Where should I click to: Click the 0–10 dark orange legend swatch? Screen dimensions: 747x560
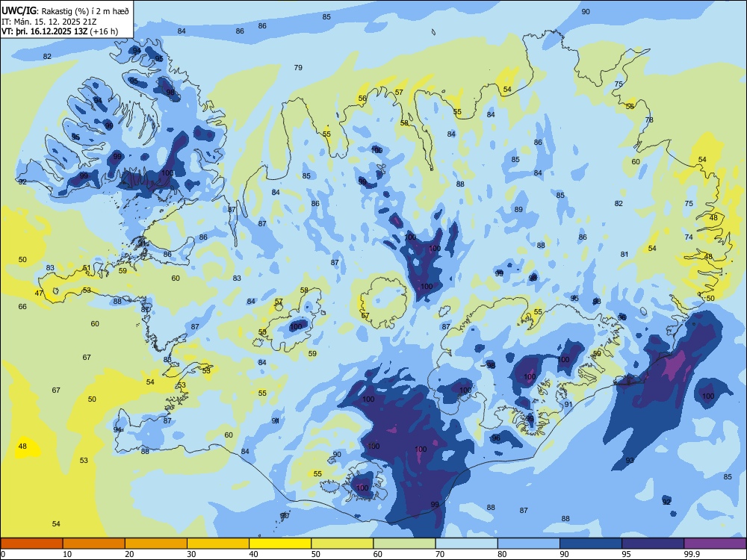[31, 544]
